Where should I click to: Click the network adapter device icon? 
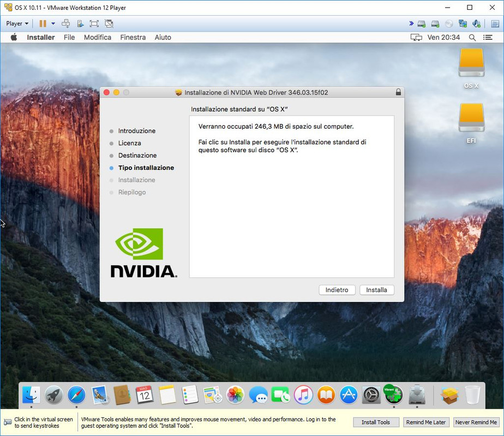click(463, 24)
